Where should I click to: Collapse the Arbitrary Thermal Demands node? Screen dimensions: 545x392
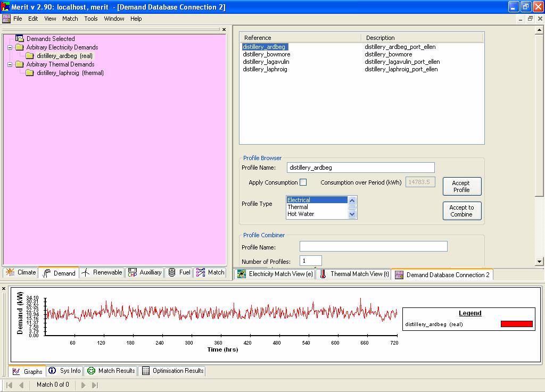pos(10,64)
